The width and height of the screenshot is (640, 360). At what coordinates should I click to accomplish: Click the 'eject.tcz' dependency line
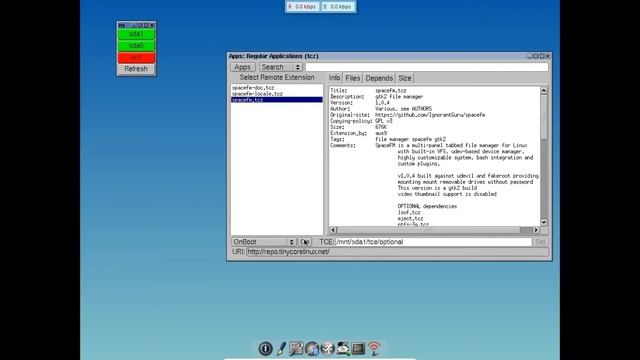[x=411, y=219]
